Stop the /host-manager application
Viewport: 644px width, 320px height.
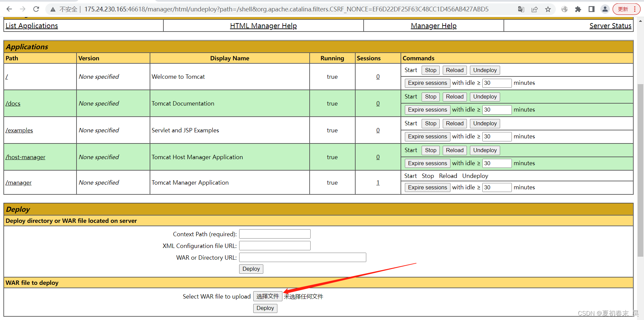(x=431, y=150)
